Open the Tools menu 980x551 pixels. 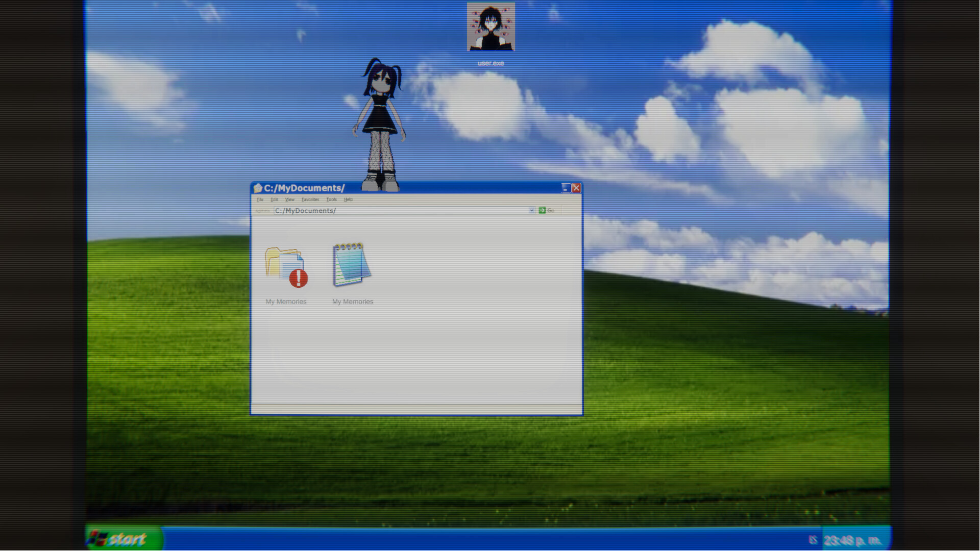332,199
